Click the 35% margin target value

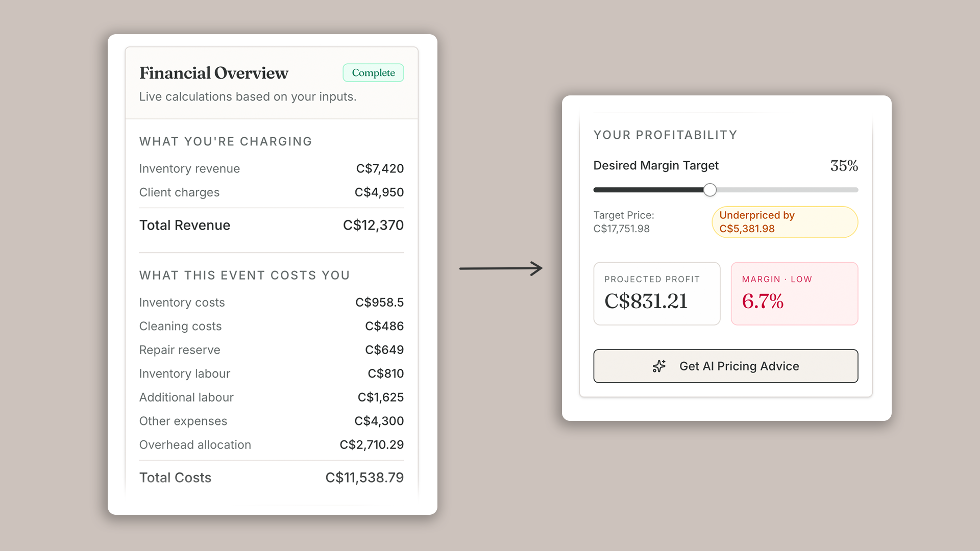(x=844, y=166)
